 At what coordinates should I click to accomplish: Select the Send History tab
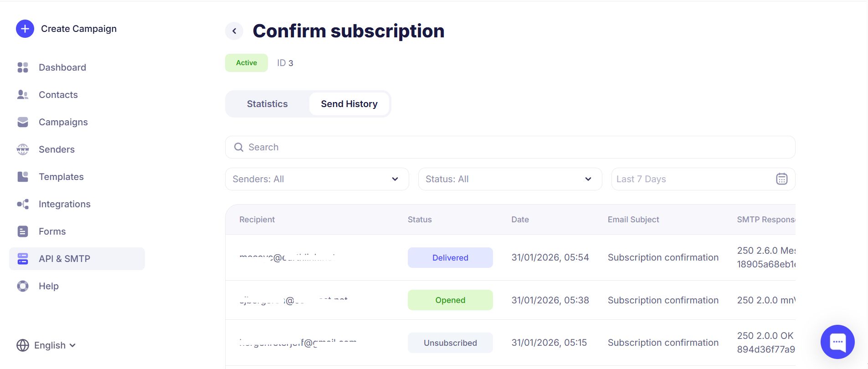(x=349, y=104)
